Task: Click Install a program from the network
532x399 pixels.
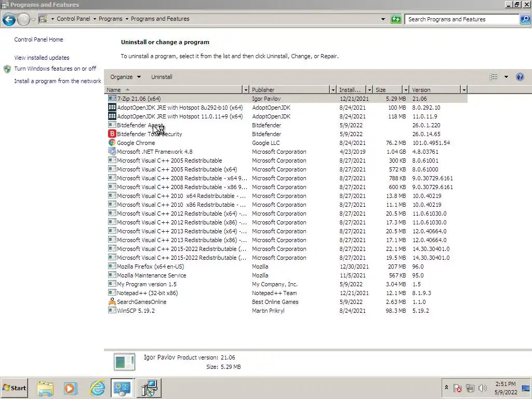Action: (x=58, y=81)
